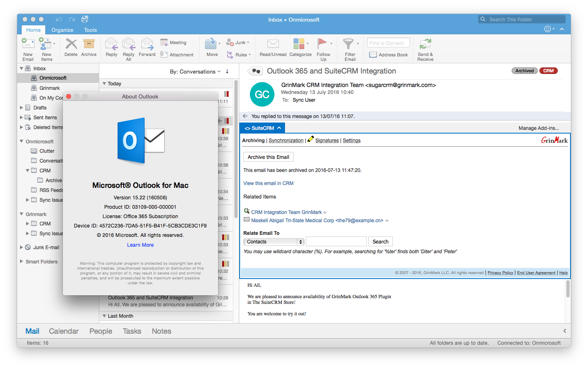The width and height of the screenshot is (588, 368).
Task: Collapse the Today group
Action: (104, 84)
